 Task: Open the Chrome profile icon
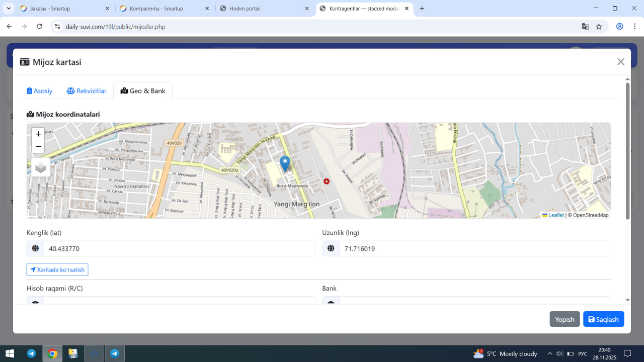pos(620,27)
